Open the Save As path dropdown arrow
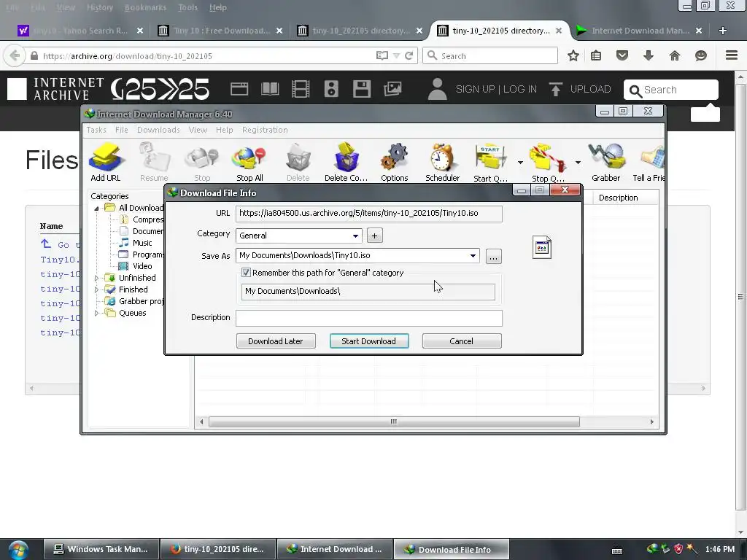The image size is (747, 560). [473, 256]
